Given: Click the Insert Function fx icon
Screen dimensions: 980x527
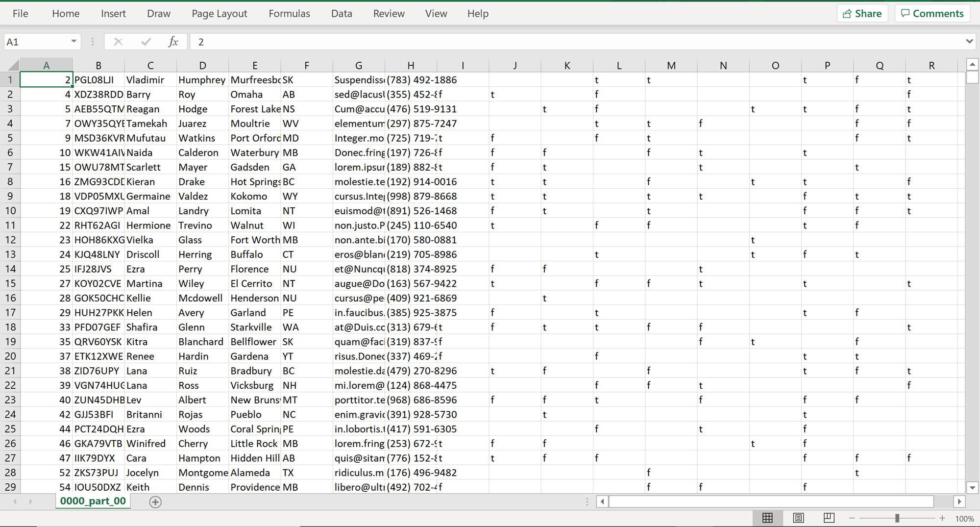Looking at the screenshot, I should [173, 42].
